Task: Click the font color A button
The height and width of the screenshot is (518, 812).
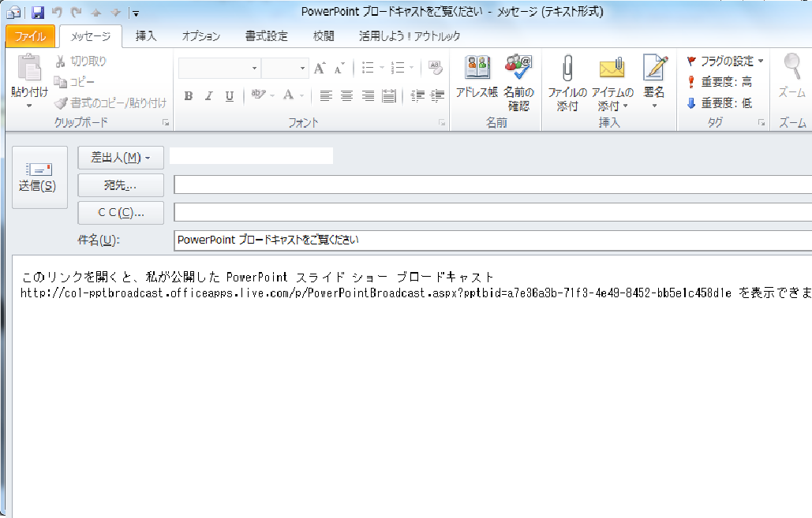Action: pos(289,95)
